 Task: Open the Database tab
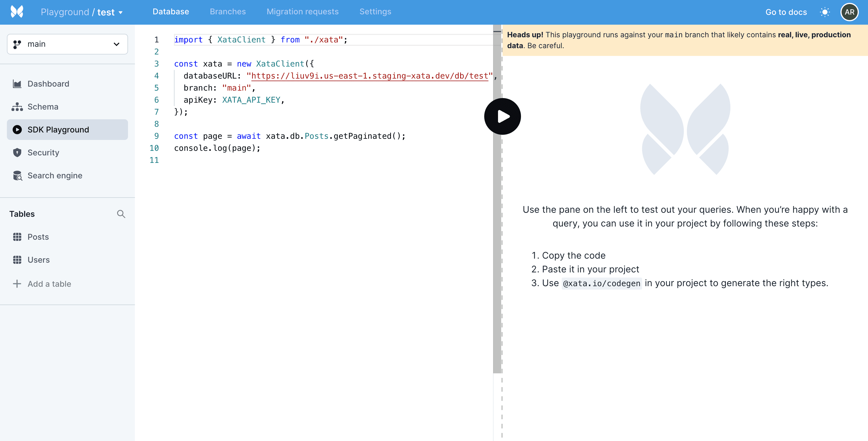tap(170, 11)
